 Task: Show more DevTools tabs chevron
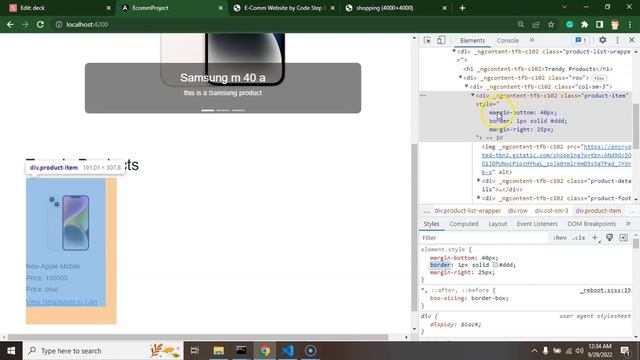(532, 40)
